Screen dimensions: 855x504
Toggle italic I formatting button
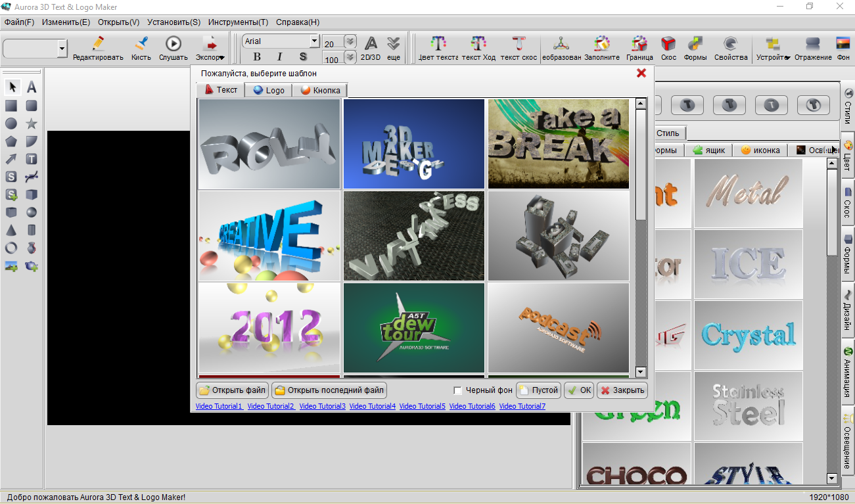pyautogui.click(x=279, y=57)
